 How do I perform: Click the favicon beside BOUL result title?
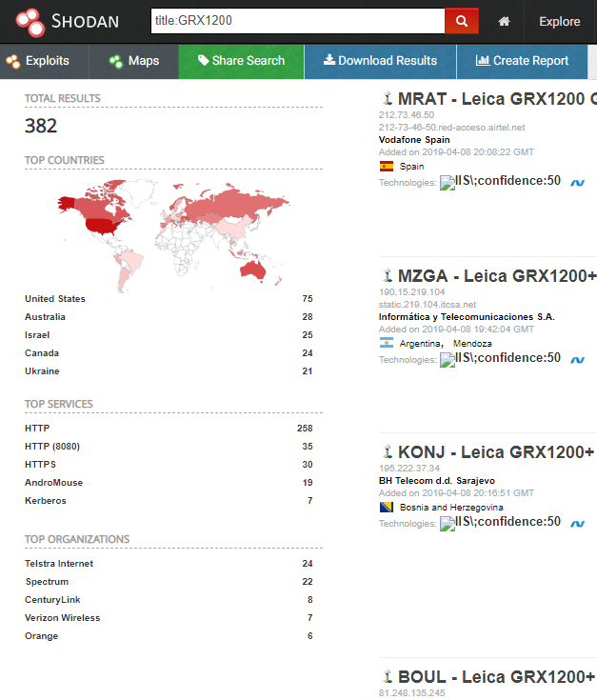click(388, 676)
